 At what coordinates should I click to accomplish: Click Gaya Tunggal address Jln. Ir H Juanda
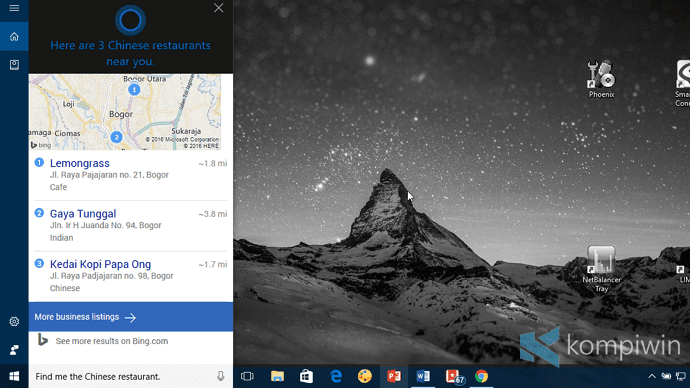[106, 225]
